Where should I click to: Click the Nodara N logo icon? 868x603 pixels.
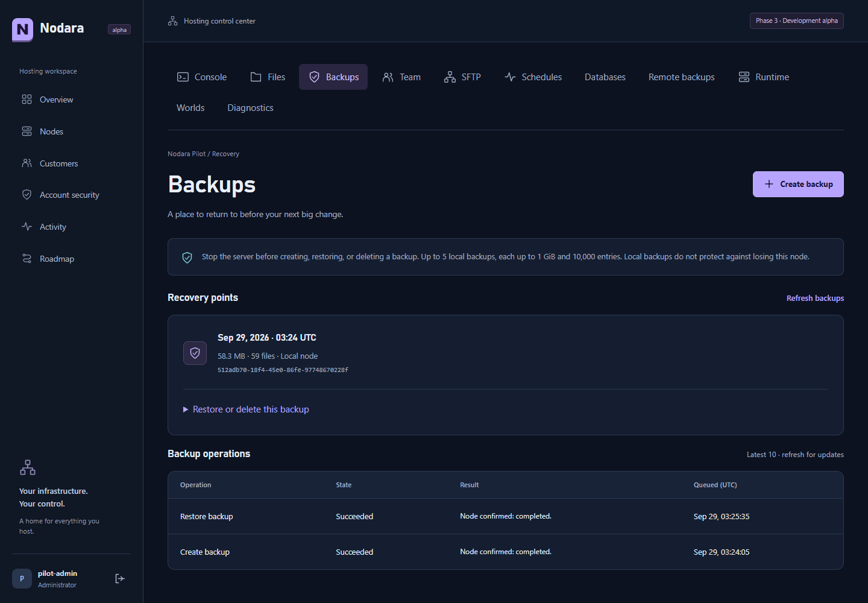[x=22, y=29]
